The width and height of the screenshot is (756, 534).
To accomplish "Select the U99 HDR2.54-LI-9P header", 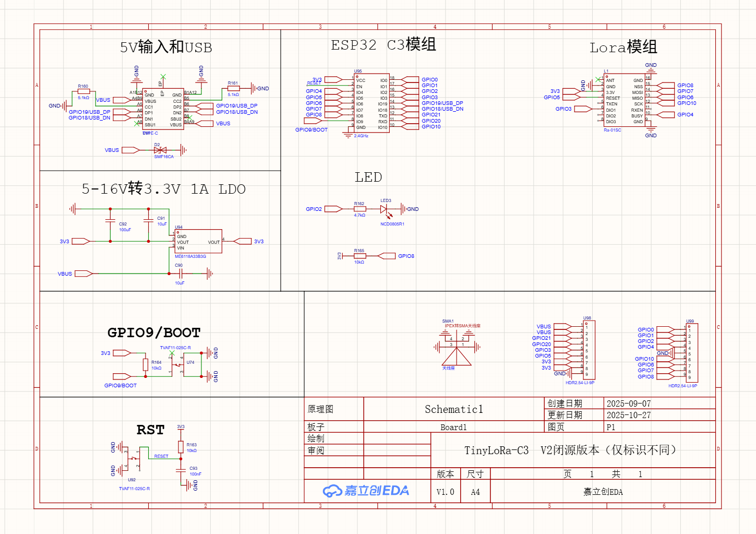I will [692, 353].
